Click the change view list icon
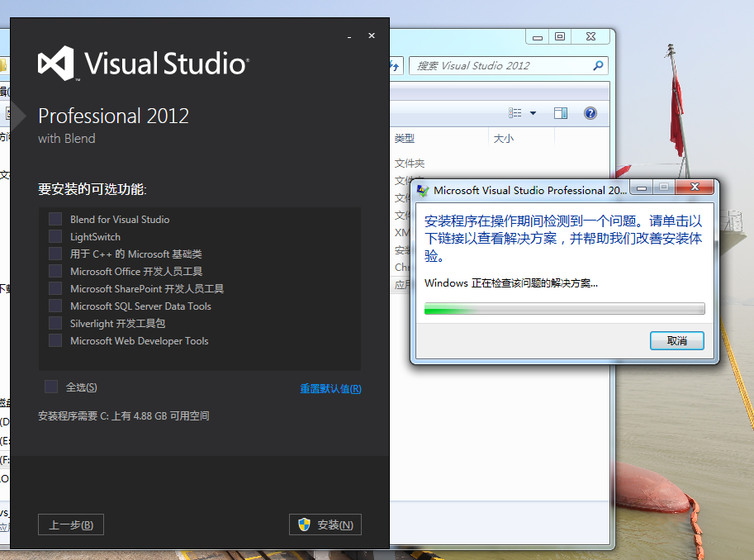The width and height of the screenshot is (754, 560). click(x=515, y=113)
